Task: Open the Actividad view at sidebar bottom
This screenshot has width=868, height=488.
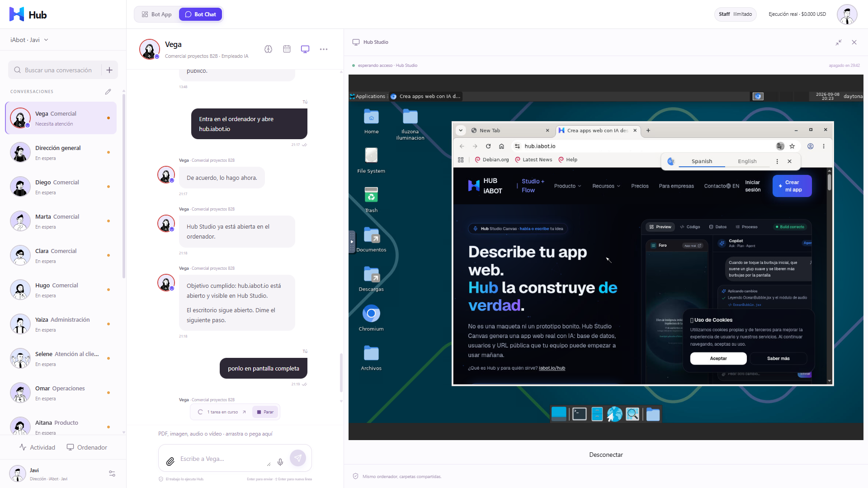Action: 37,447
